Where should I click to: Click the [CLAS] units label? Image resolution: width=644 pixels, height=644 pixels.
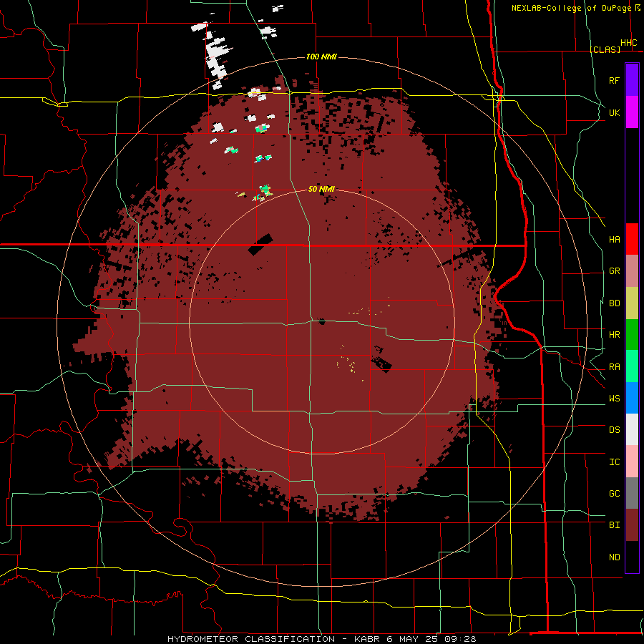coord(605,49)
